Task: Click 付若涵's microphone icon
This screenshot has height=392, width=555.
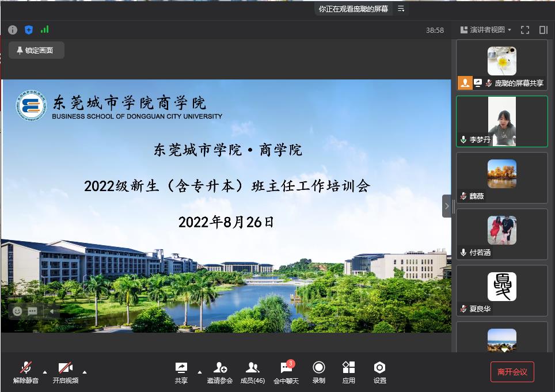Action: coord(463,252)
